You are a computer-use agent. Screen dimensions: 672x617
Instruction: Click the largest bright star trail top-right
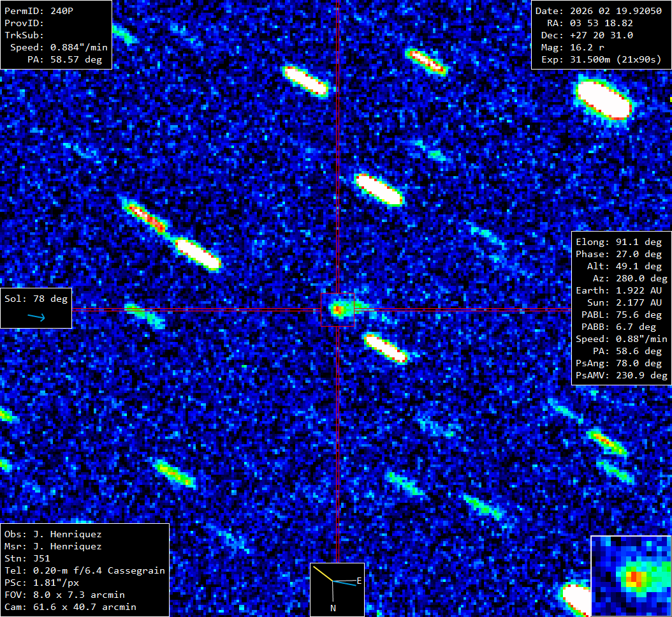[x=603, y=98]
